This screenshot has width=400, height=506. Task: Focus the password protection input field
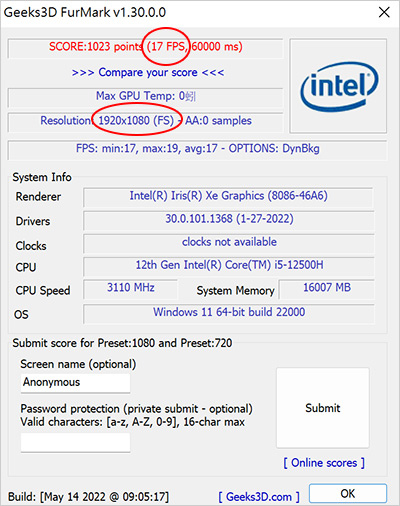point(75,442)
